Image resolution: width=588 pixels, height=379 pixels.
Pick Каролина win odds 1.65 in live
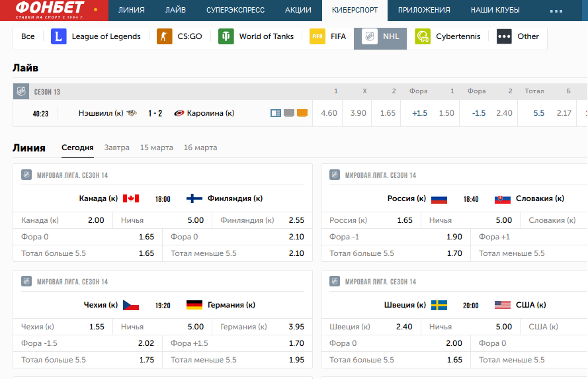click(x=388, y=113)
